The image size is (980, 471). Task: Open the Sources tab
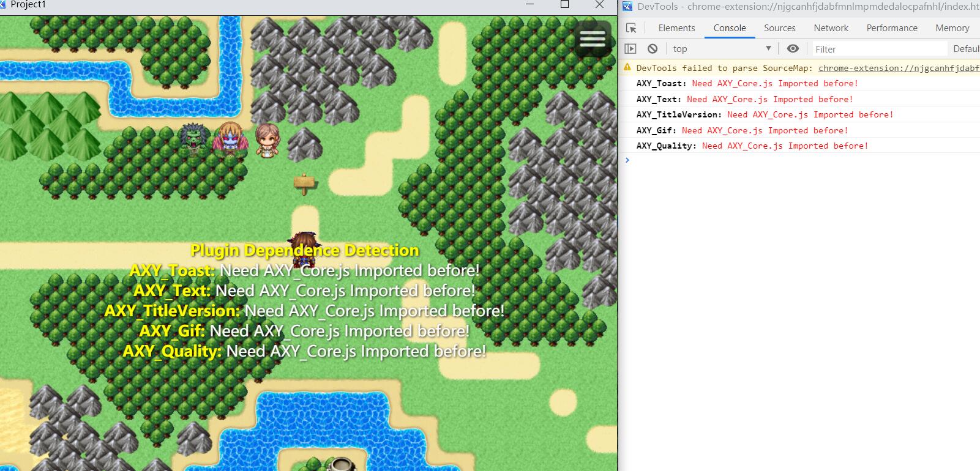[x=780, y=28]
